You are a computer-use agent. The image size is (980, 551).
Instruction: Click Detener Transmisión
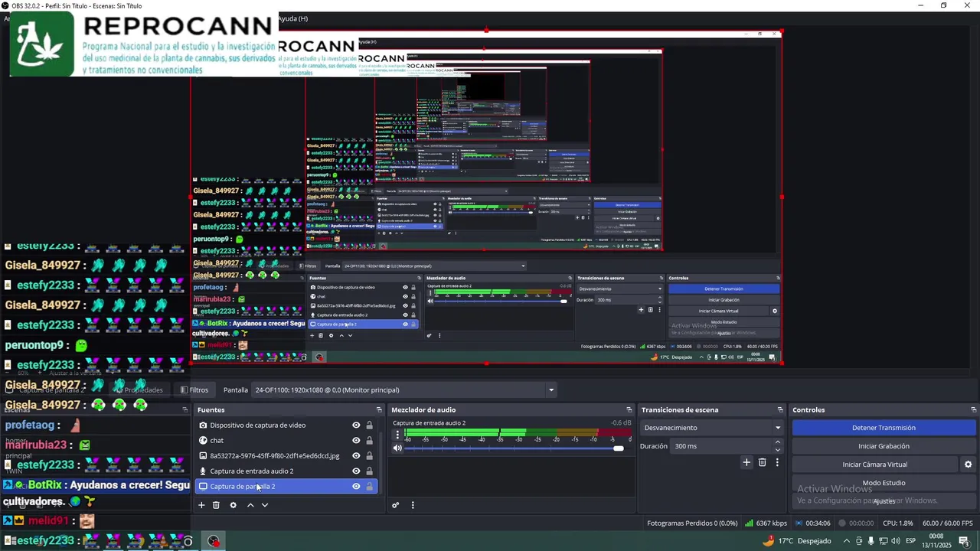[x=884, y=428]
